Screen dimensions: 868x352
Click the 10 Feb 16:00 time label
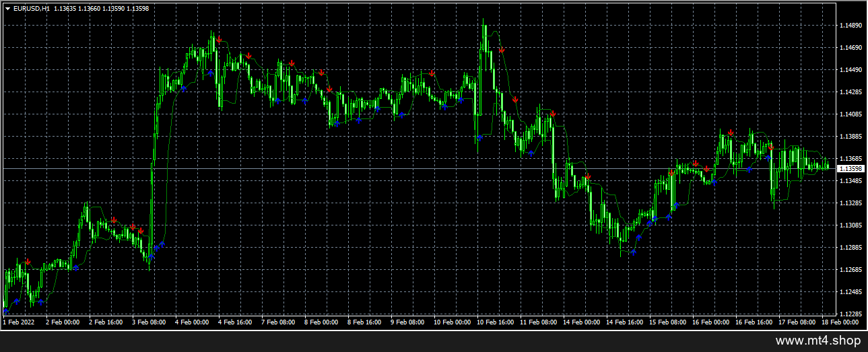496,322
